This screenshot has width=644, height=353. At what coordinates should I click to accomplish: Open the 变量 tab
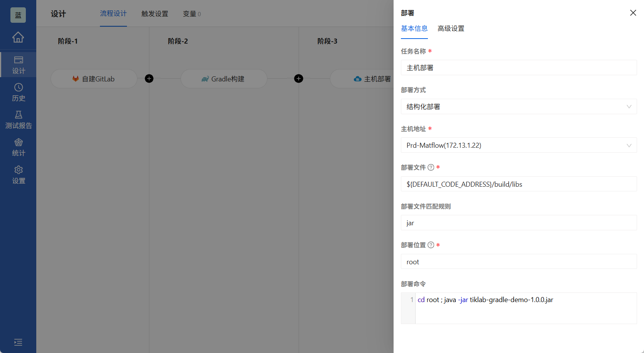[x=190, y=14]
